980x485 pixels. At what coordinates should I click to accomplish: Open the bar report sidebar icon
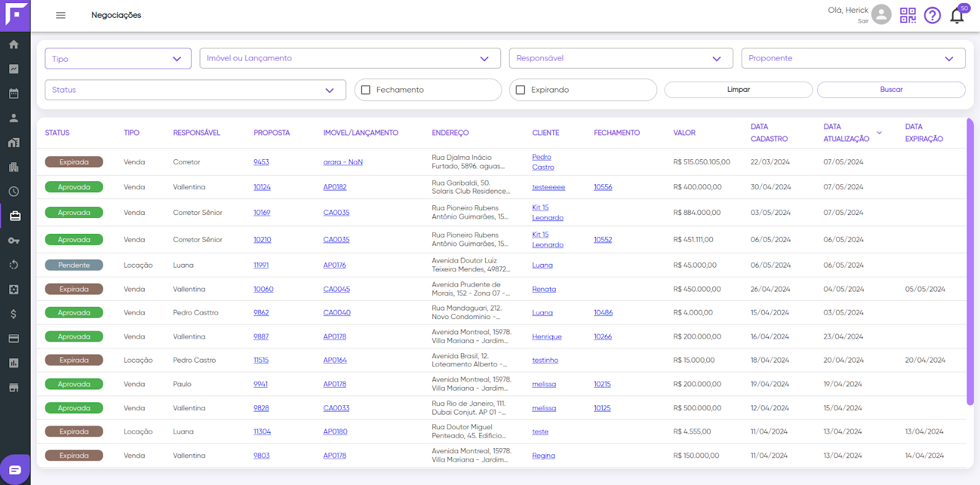(13, 363)
